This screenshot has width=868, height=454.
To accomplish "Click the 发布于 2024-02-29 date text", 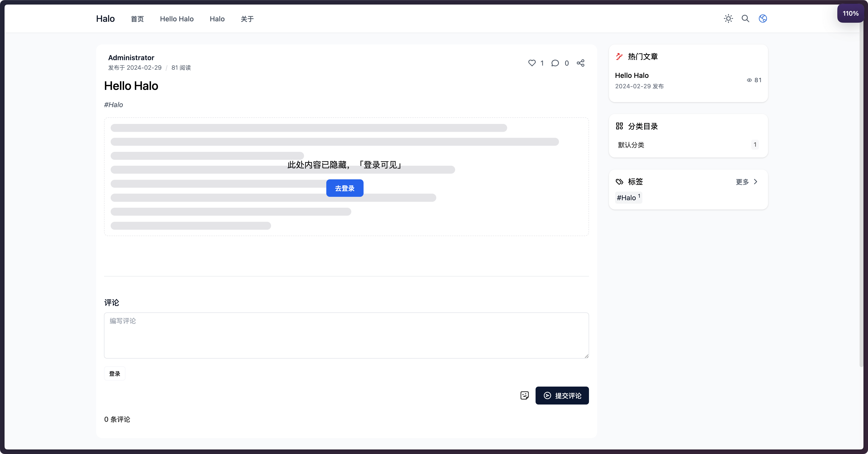I will point(135,68).
